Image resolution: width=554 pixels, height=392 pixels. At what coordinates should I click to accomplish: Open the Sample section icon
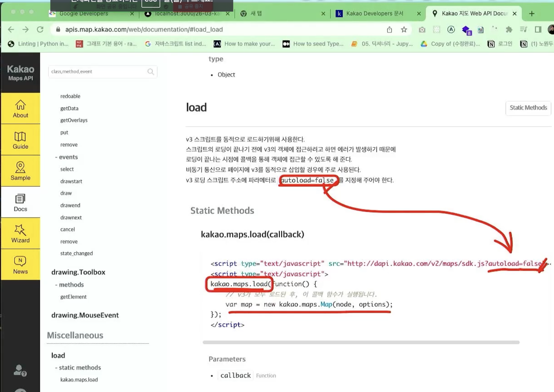(20, 168)
